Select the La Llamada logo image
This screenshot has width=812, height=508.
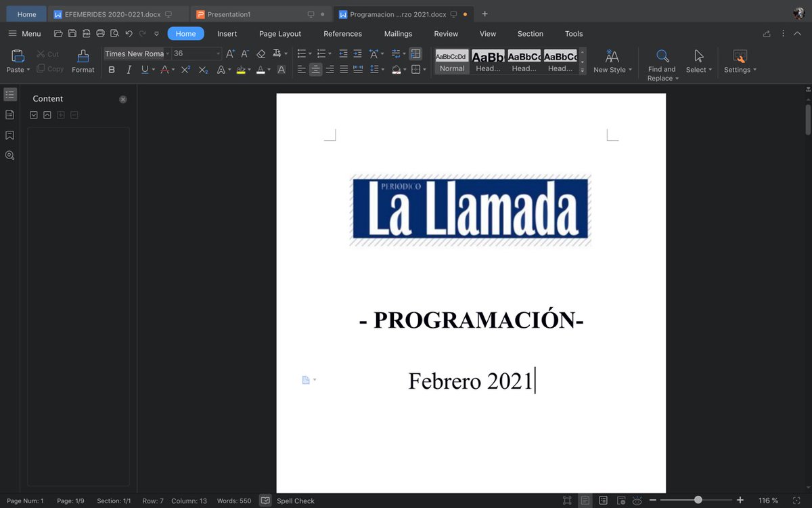(x=470, y=210)
